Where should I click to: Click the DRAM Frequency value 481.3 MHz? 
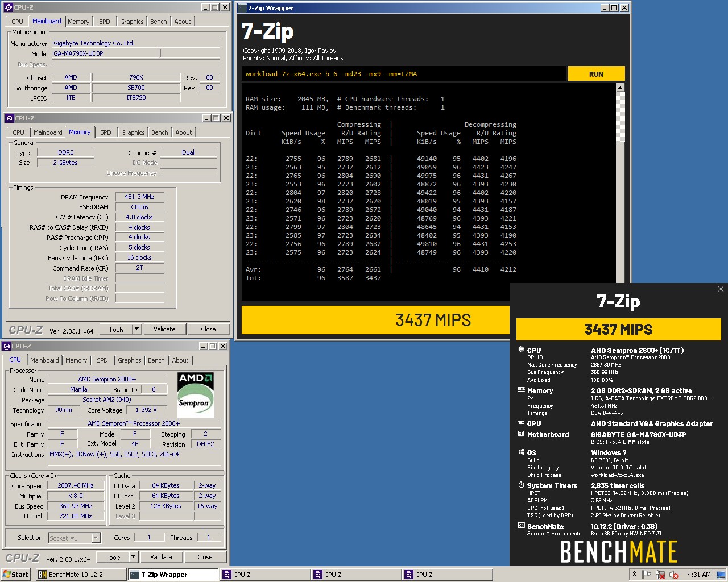point(139,197)
